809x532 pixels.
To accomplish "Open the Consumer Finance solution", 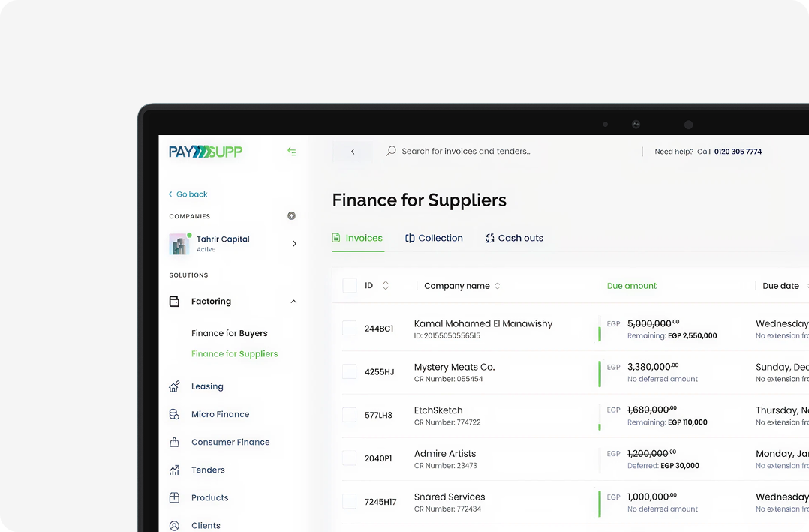I will [x=230, y=442].
